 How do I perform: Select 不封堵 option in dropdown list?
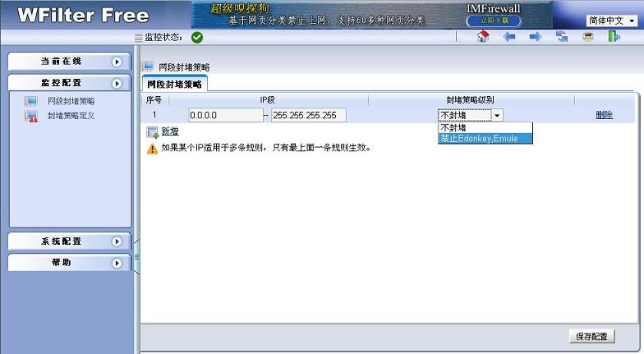pos(485,128)
